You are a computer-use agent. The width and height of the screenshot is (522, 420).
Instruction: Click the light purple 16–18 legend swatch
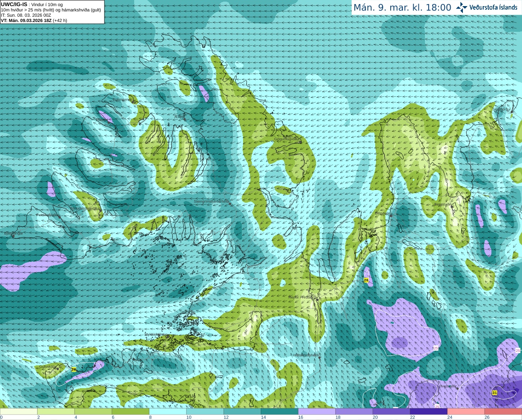click(317, 411)
